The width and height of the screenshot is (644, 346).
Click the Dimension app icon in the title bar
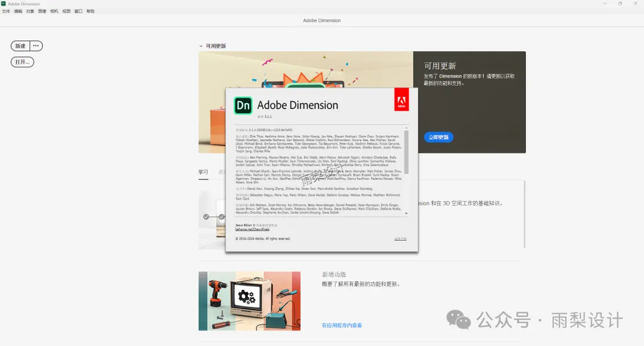pos(4,4)
